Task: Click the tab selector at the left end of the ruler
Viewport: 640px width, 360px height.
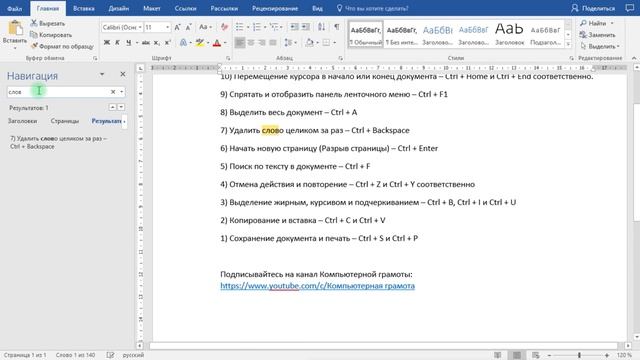Action: (140, 68)
